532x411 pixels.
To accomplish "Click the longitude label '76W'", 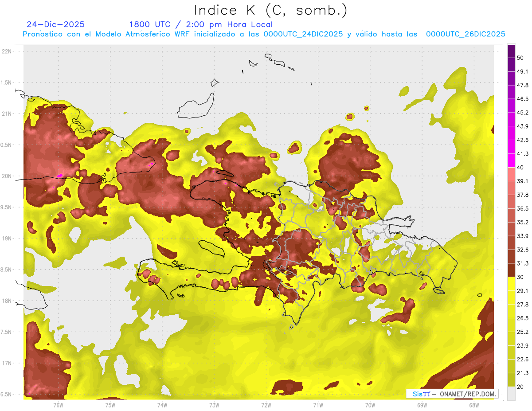I will [58, 405].
